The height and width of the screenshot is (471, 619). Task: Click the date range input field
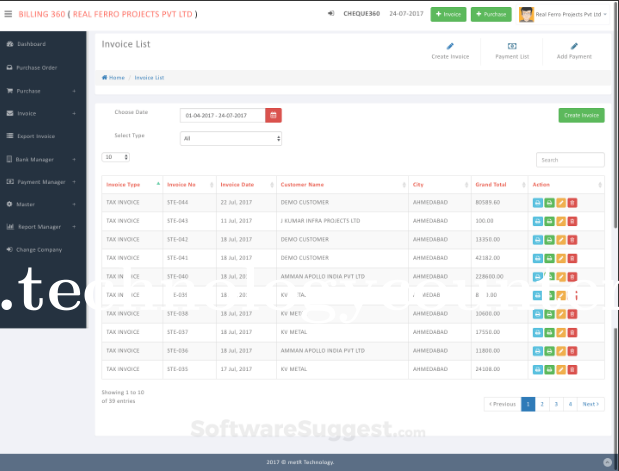click(x=223, y=115)
